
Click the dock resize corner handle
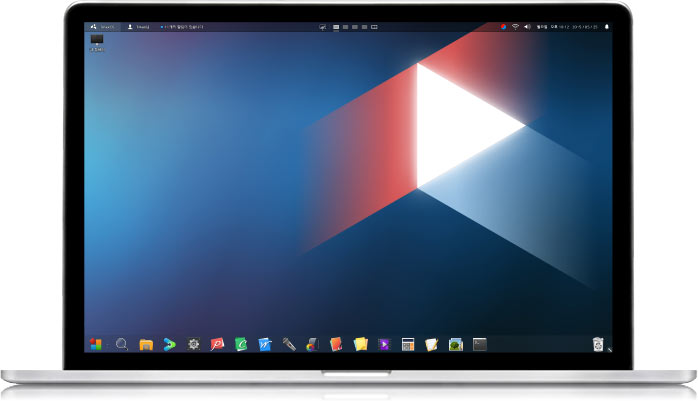tap(609, 350)
